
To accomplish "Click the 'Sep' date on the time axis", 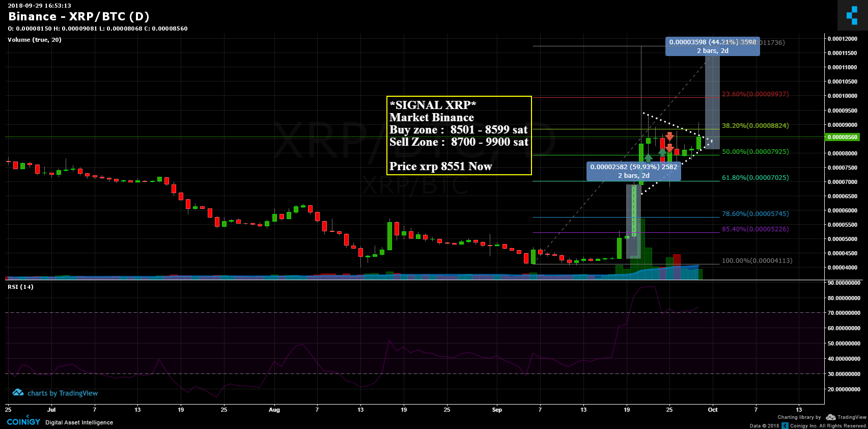I will pos(497,410).
